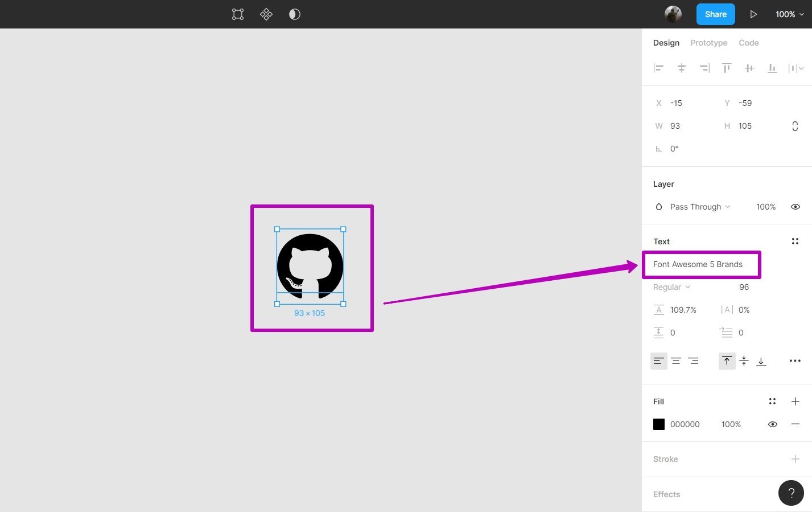This screenshot has height=512, width=812.
Task: Click the height field 105
Action: (745, 126)
